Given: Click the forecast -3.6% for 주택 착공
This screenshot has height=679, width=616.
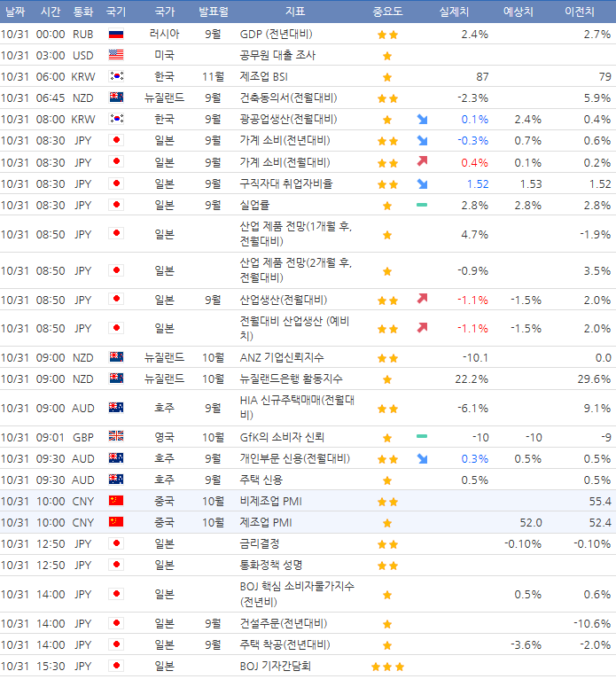Looking at the screenshot, I should point(526,644).
